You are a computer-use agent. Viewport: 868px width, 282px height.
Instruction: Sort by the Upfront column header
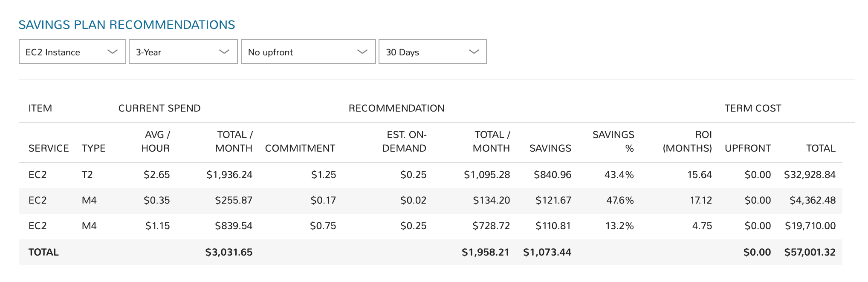748,148
